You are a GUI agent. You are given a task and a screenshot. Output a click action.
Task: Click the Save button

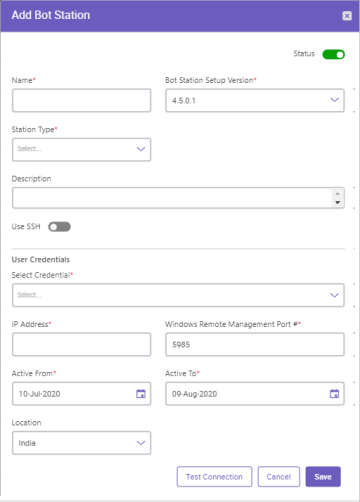[323, 477]
